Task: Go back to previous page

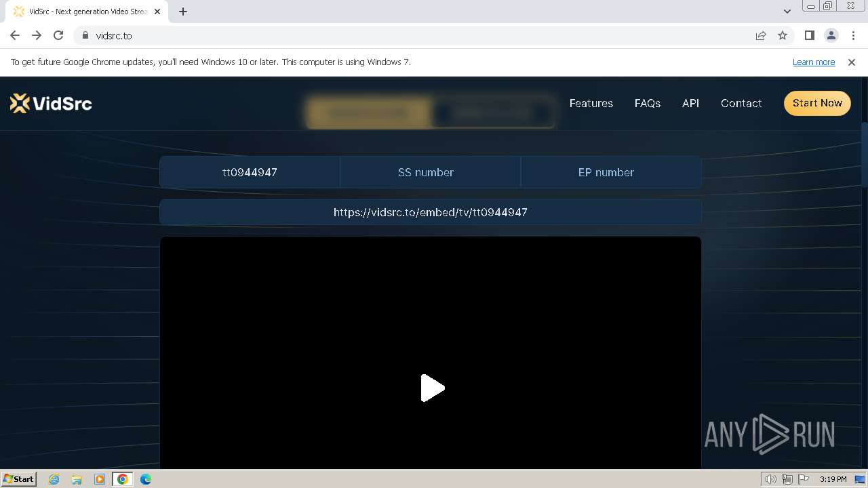Action: coord(15,35)
